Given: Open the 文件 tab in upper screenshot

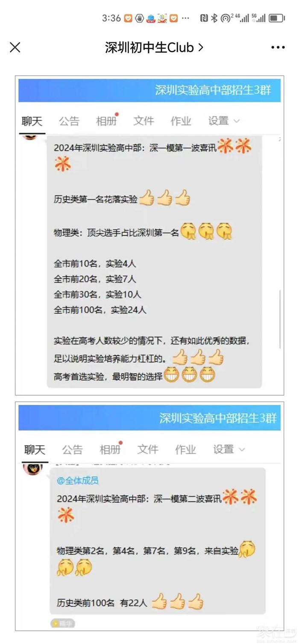Looking at the screenshot, I should (144, 121).
